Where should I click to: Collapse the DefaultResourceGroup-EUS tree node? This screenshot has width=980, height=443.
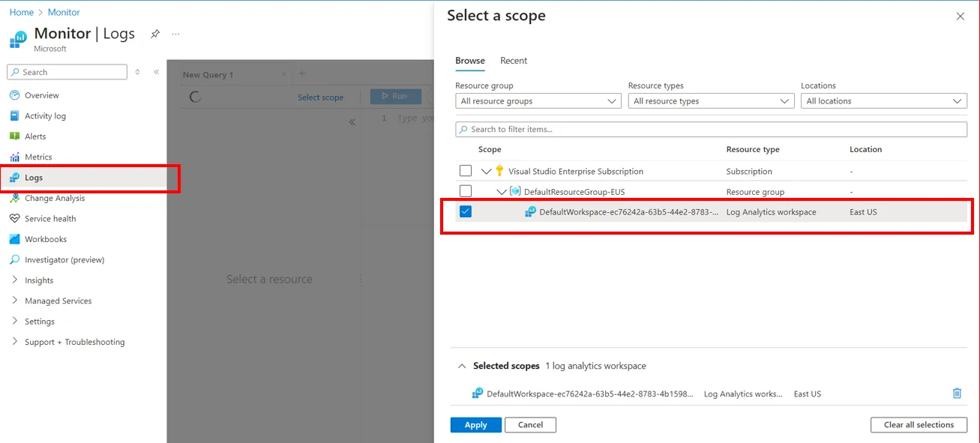click(501, 191)
